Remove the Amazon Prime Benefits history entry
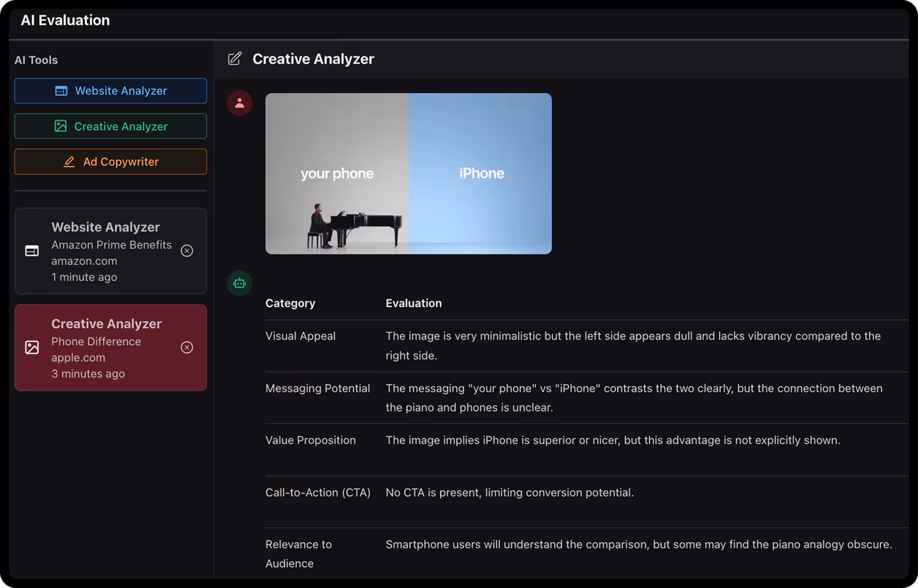918x588 pixels. tap(187, 251)
